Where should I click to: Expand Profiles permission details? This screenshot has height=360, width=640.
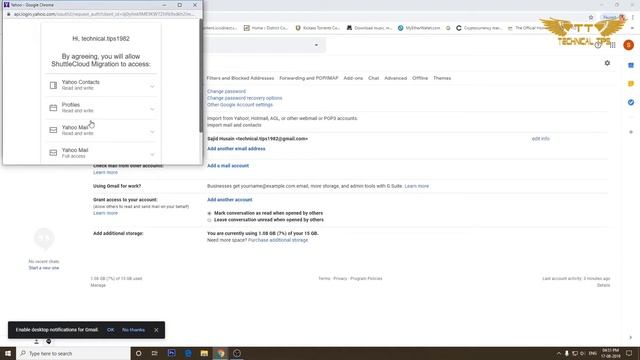[152, 109]
